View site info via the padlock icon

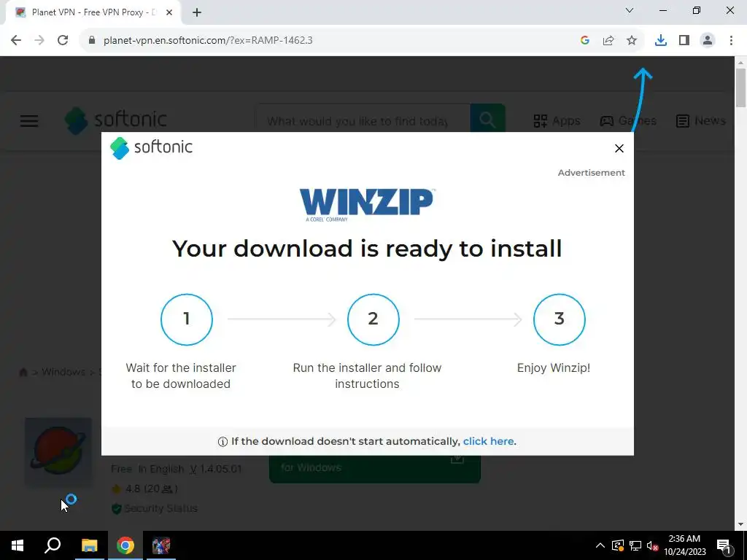pyautogui.click(x=92, y=41)
